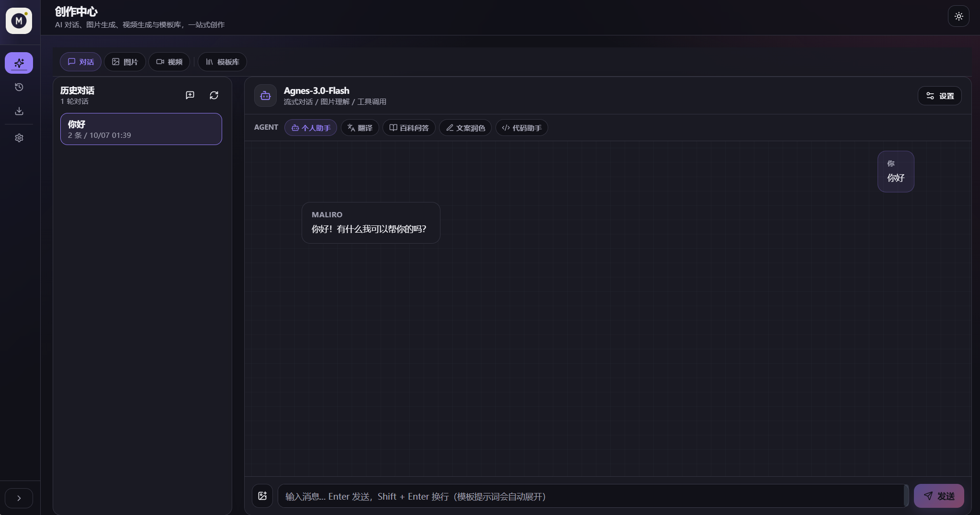Select the 百科问答 agent
Image resolution: width=980 pixels, height=515 pixels.
pyautogui.click(x=409, y=128)
